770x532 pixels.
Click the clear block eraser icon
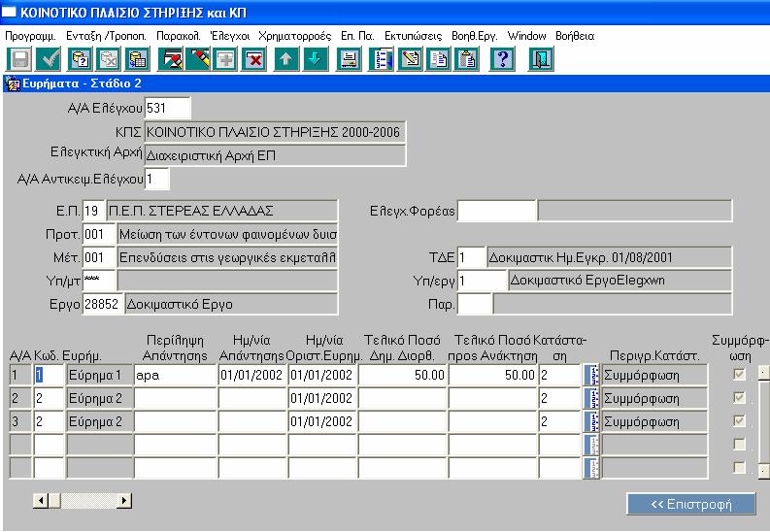[x=170, y=59]
